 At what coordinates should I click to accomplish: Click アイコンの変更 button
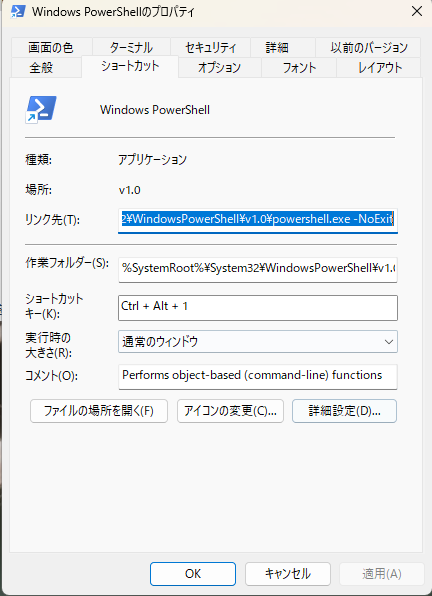pos(230,411)
